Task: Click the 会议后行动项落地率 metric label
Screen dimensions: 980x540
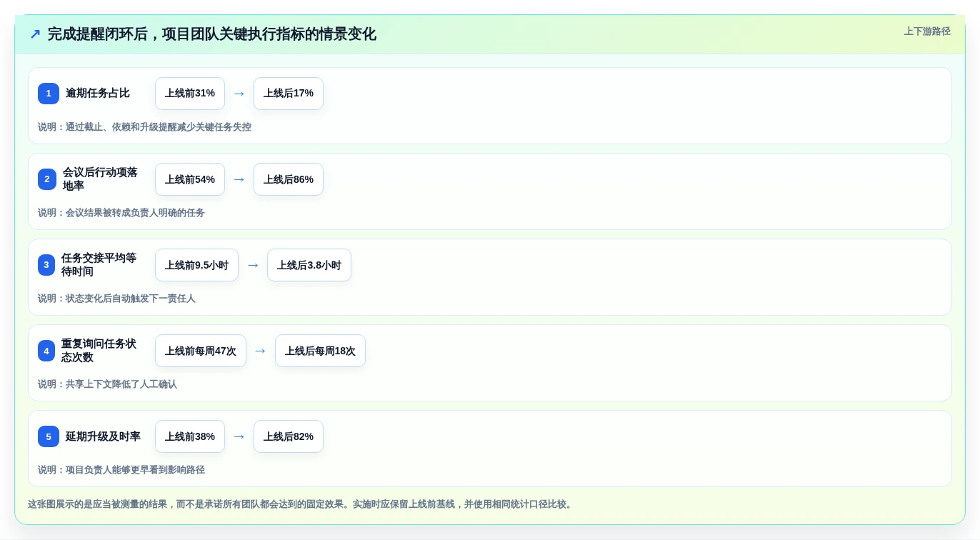Action: [100, 179]
